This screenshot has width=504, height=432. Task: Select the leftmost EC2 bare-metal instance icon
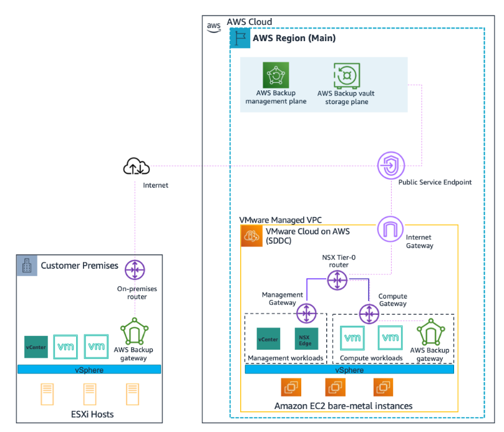(x=290, y=386)
